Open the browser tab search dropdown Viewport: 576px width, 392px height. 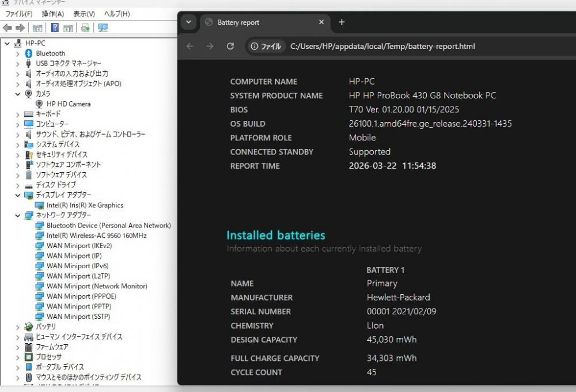point(188,22)
